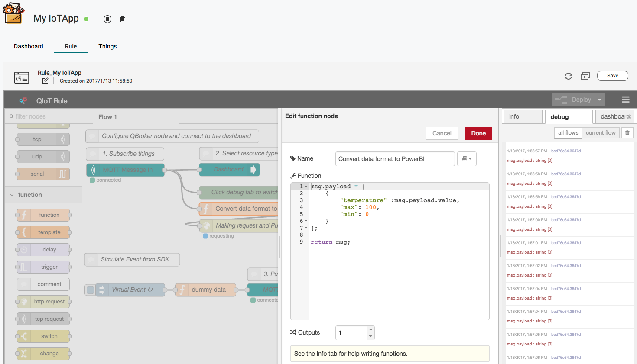637x364 pixels.
Task: Clear debug messages with the trash icon
Action: (x=627, y=133)
